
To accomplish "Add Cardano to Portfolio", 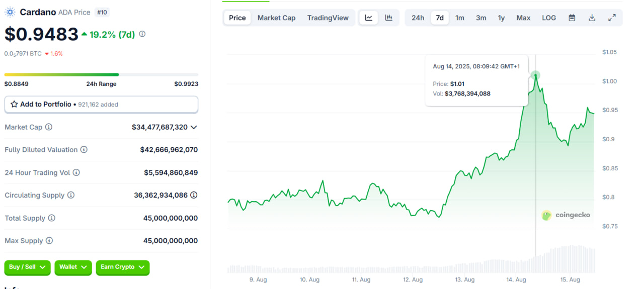I will (101, 105).
